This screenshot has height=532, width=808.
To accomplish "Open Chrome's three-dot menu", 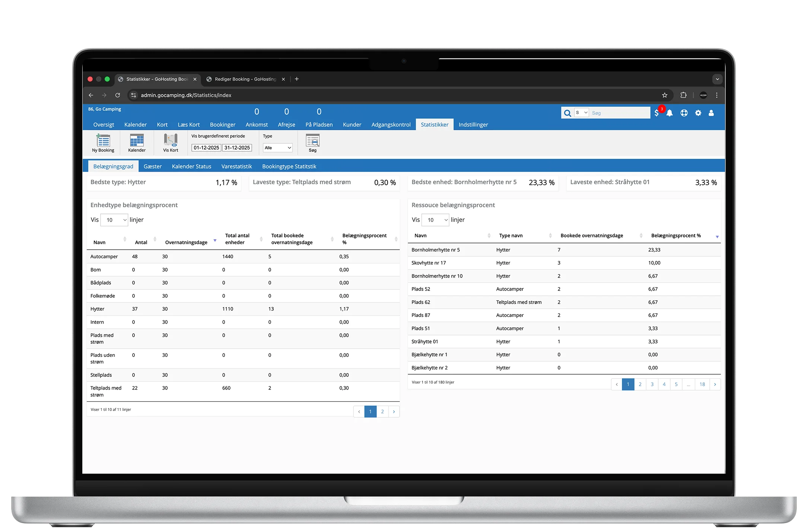I will click(x=717, y=95).
